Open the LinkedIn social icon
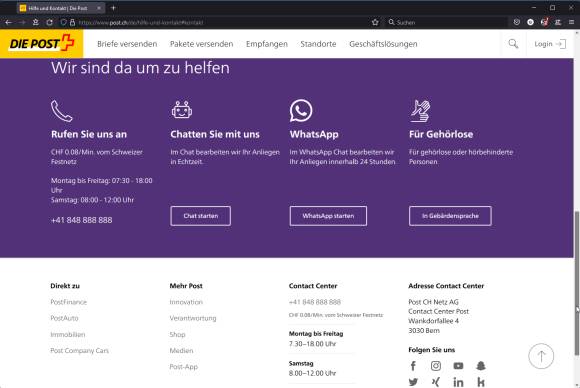 click(458, 382)
